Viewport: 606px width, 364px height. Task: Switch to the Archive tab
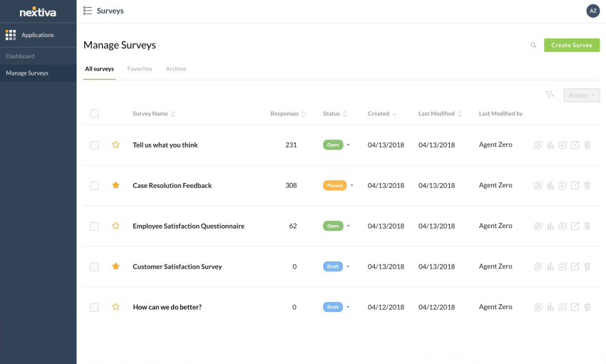click(176, 69)
